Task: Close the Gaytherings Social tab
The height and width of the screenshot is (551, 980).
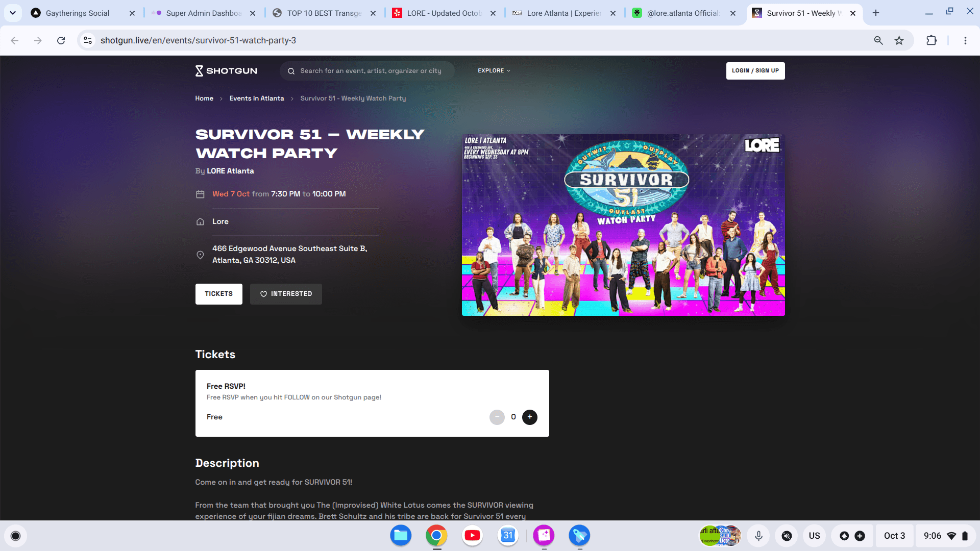Action: point(132,13)
